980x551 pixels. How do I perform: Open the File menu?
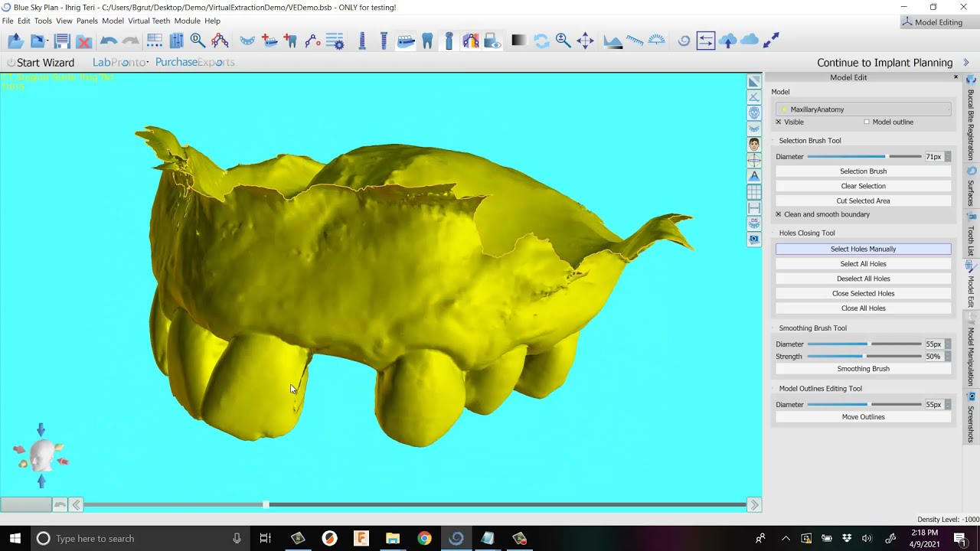8,21
